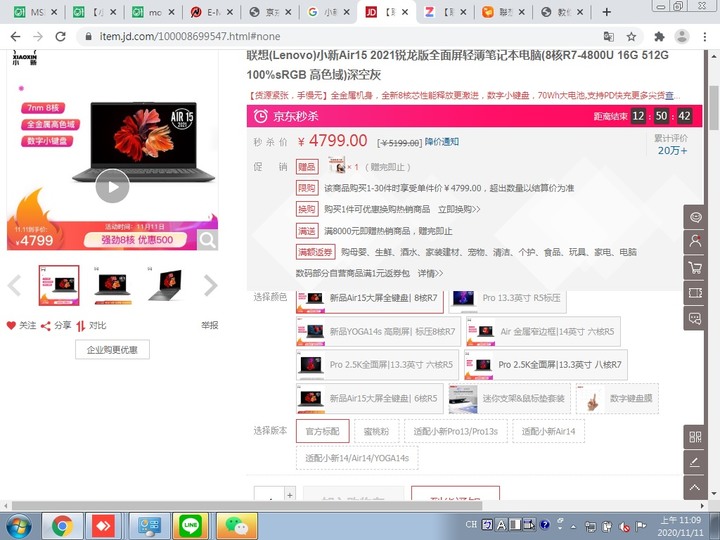This screenshot has width=720, height=540.
Task: Open the coupon ticket sidebar icon
Action: pyautogui.click(x=695, y=292)
